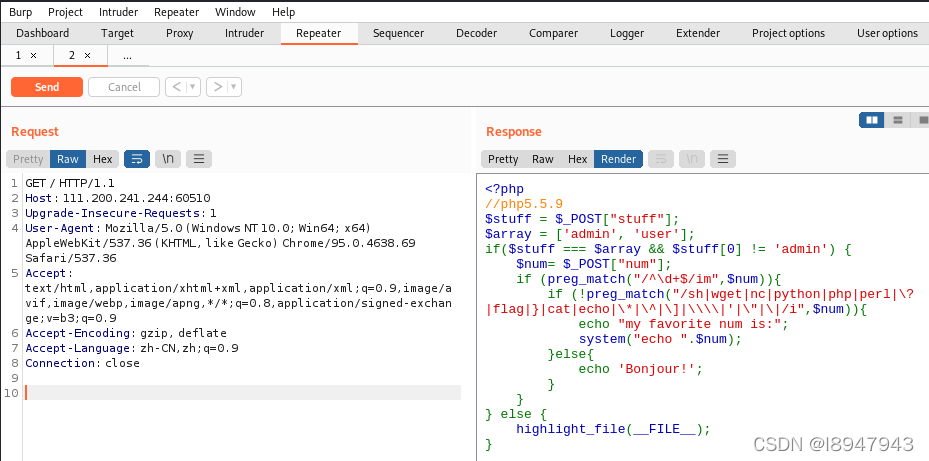Switch to the Decoder tab

(x=476, y=33)
